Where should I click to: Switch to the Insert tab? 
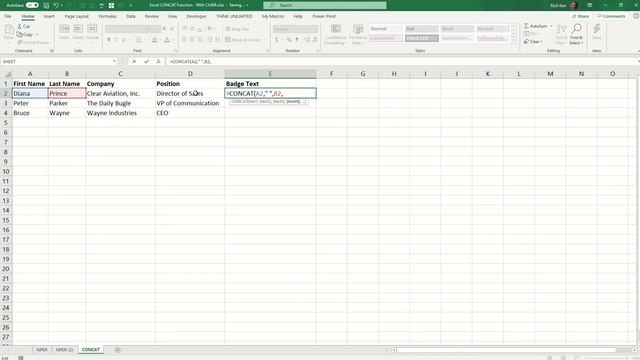pos(49,16)
